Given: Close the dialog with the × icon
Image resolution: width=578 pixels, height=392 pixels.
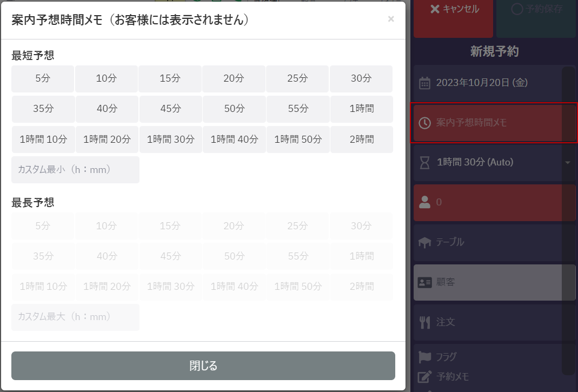Looking at the screenshot, I should pyautogui.click(x=391, y=19).
